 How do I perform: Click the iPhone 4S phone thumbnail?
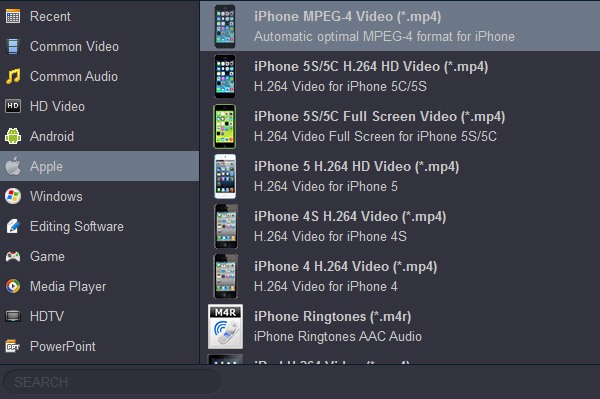coord(225,226)
